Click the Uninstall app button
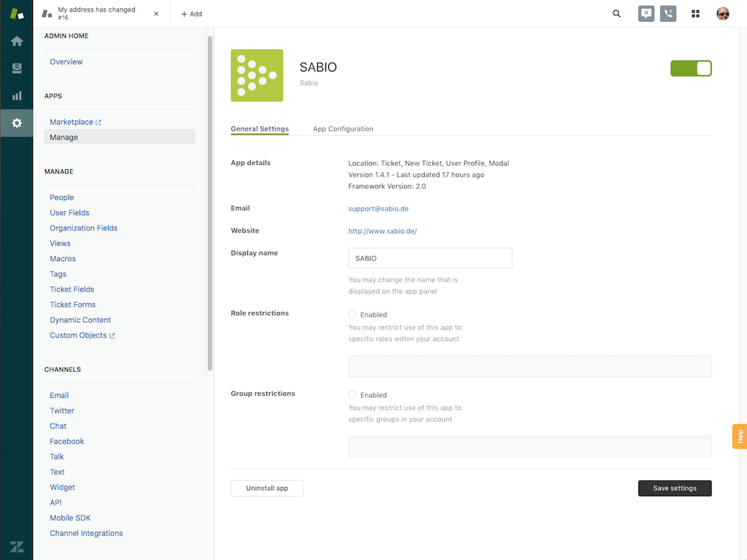The height and width of the screenshot is (560, 747). (x=266, y=488)
